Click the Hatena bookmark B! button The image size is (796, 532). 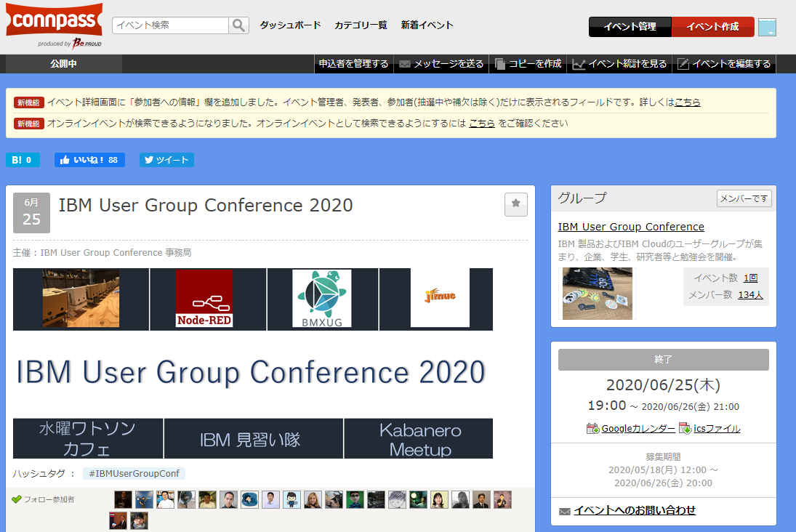tap(23, 160)
